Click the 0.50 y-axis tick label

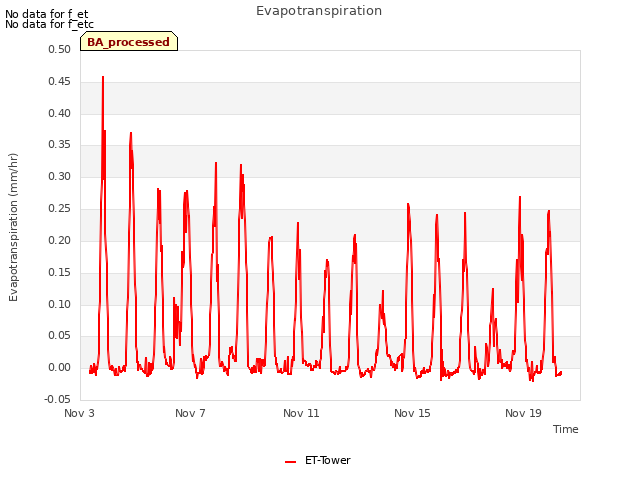tap(60, 49)
